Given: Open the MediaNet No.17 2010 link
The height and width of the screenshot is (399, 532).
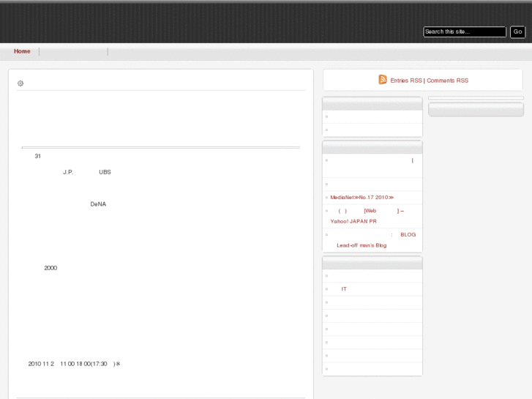Looking at the screenshot, I should [362, 197].
